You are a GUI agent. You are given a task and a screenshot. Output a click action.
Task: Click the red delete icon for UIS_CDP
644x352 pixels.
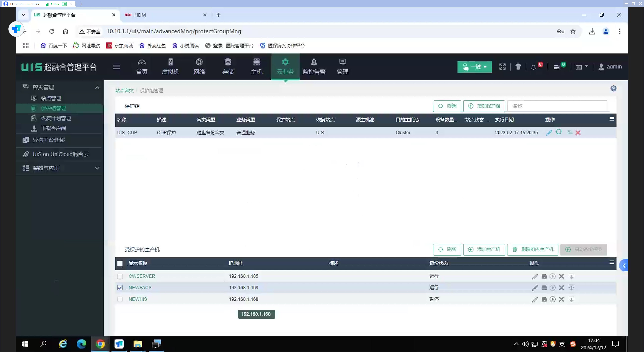click(x=578, y=133)
